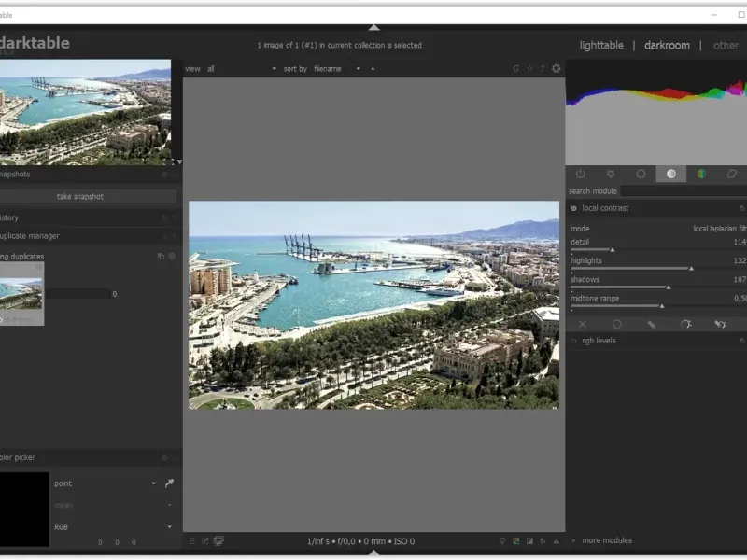747x560 pixels.
Task: Select parametric mask icon
Action: tap(685, 324)
